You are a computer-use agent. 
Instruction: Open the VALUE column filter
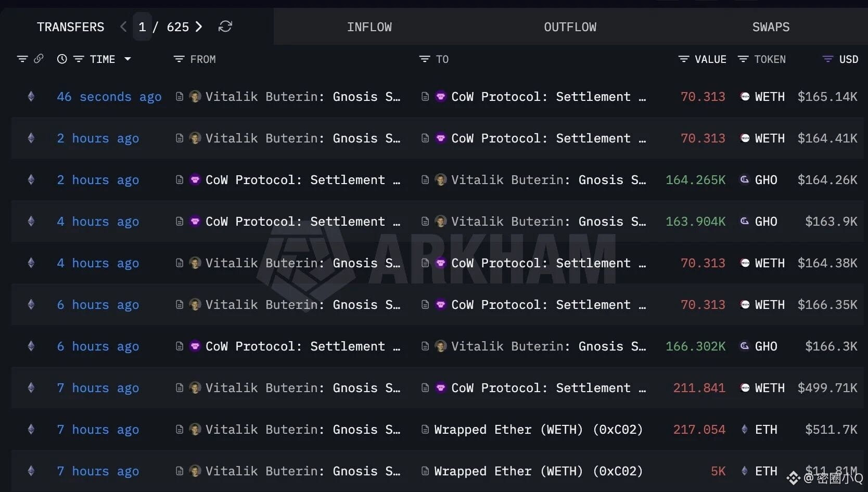pyautogui.click(x=683, y=59)
